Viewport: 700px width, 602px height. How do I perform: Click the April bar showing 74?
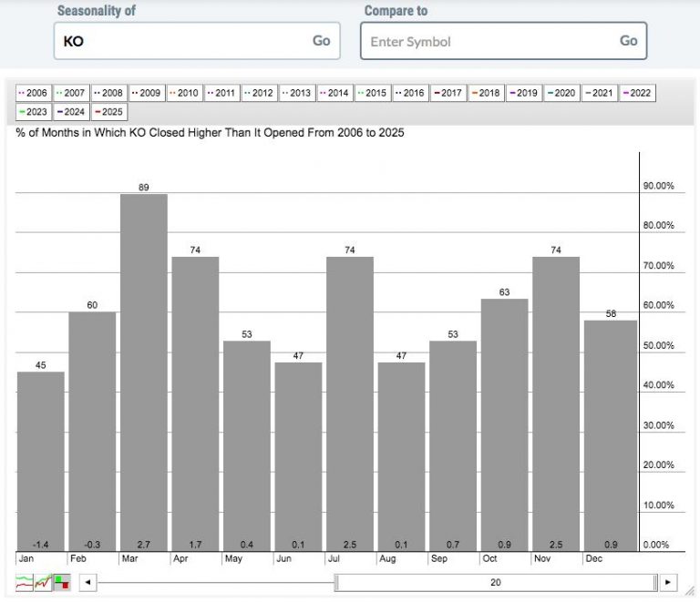coord(195,404)
